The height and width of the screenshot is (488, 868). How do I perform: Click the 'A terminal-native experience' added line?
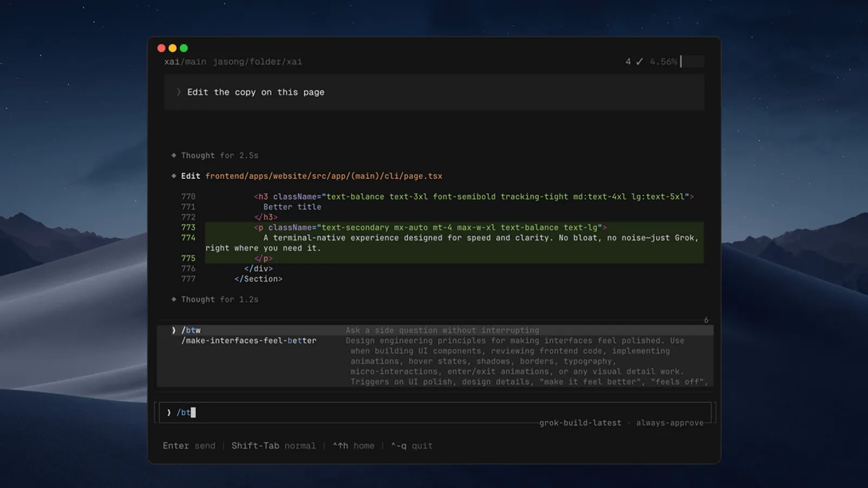click(x=455, y=243)
